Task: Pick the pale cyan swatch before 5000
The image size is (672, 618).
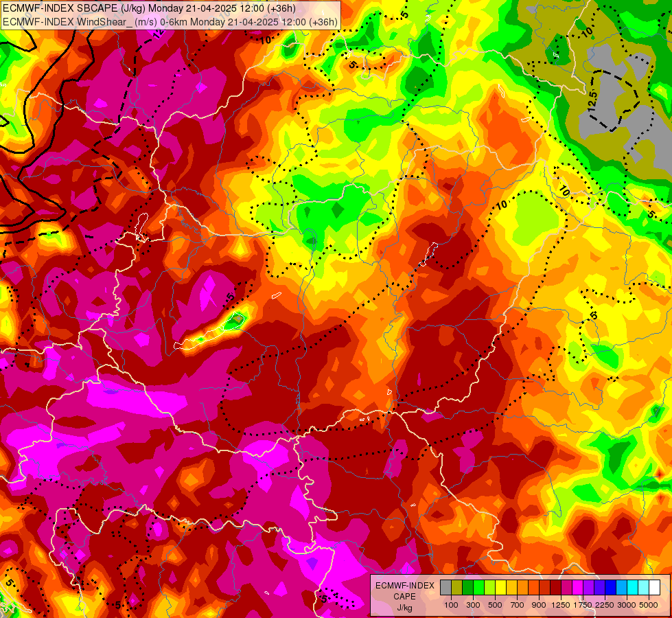Action: [x=644, y=587]
